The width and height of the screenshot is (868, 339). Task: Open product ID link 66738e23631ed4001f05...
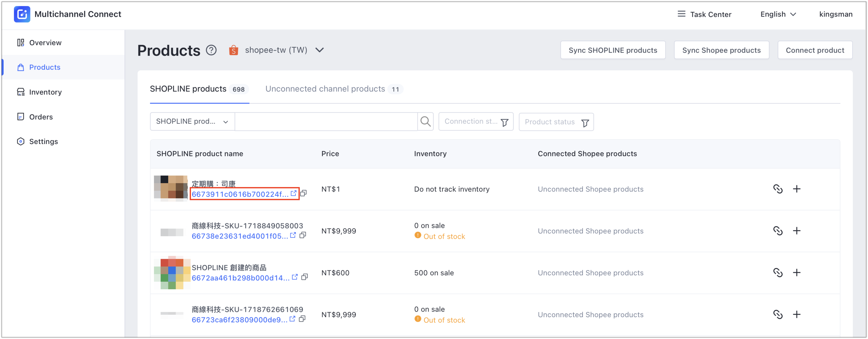click(240, 236)
